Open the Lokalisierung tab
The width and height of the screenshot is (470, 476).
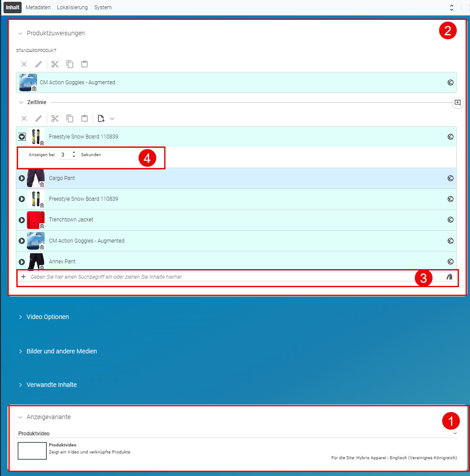(x=72, y=7)
